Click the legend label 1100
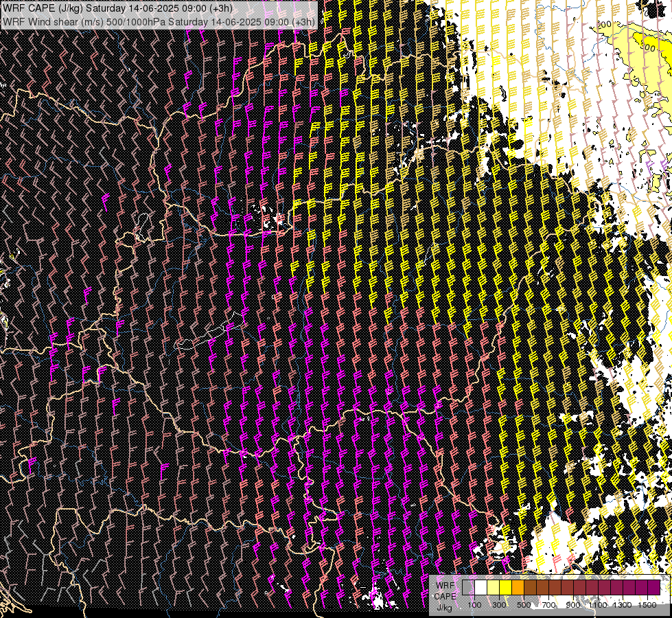Image resolution: width=672 pixels, height=618 pixels. (x=598, y=605)
